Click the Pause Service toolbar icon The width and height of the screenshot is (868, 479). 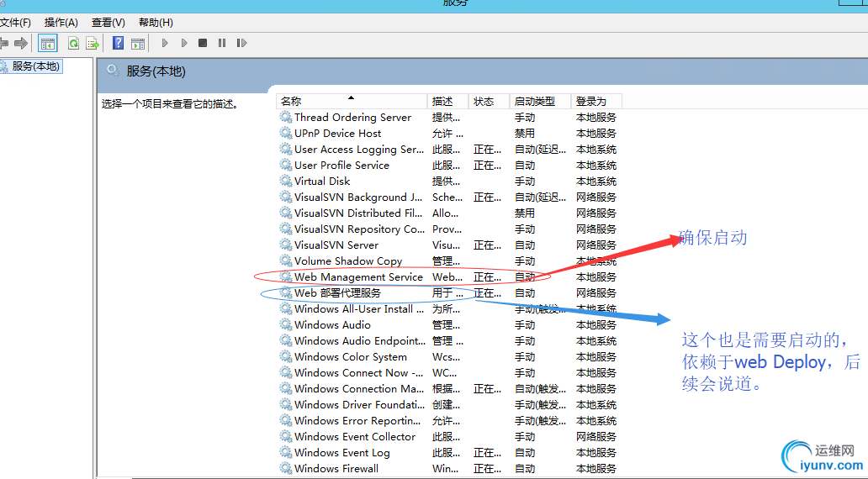[x=222, y=43]
